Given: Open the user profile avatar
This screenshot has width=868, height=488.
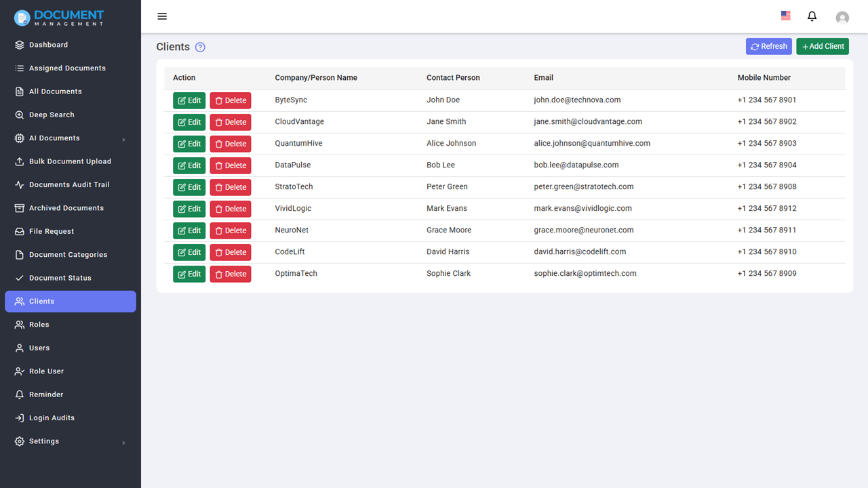Looking at the screenshot, I should pyautogui.click(x=842, y=18).
